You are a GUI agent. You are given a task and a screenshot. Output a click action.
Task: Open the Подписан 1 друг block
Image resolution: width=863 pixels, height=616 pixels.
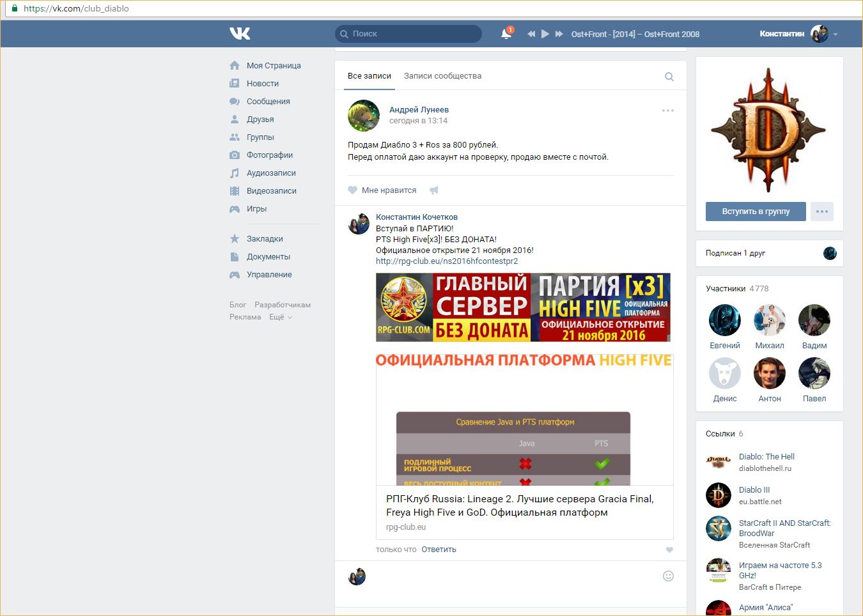pyautogui.click(x=770, y=253)
